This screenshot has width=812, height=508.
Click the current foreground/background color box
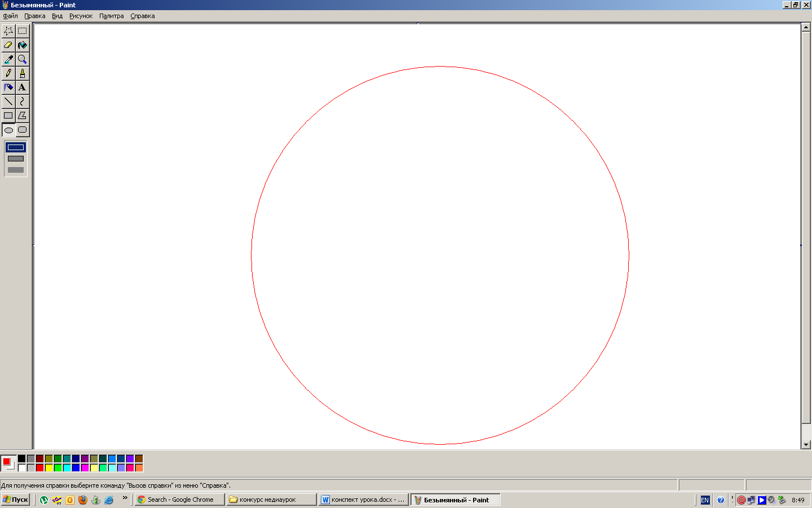(x=8, y=463)
